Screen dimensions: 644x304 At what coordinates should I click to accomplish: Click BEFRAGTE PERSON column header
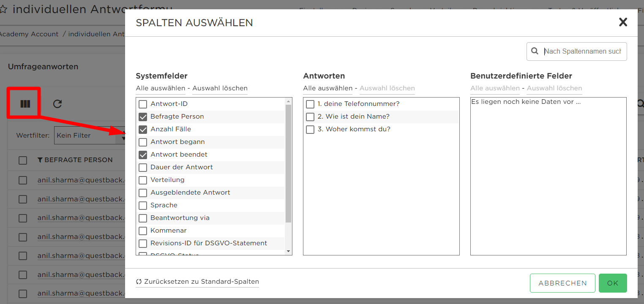[79, 160]
